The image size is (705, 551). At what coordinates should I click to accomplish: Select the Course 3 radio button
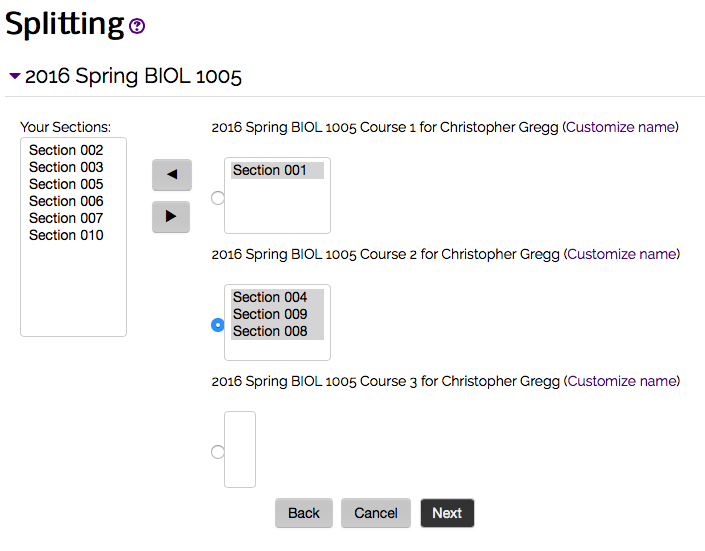218,452
